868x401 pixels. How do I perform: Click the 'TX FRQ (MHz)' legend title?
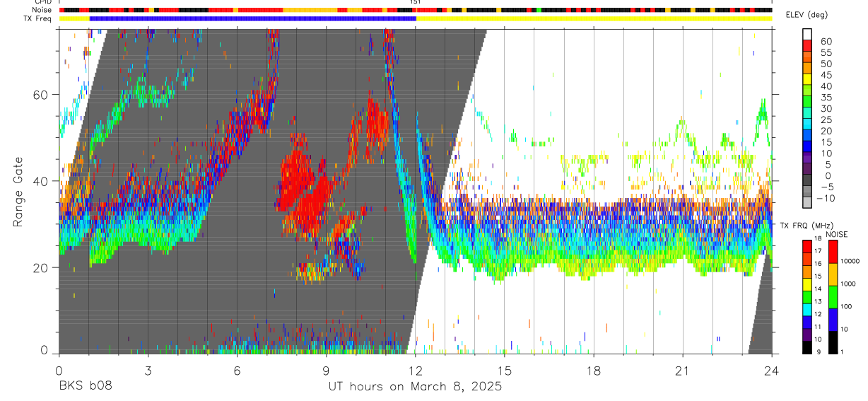tap(807, 226)
